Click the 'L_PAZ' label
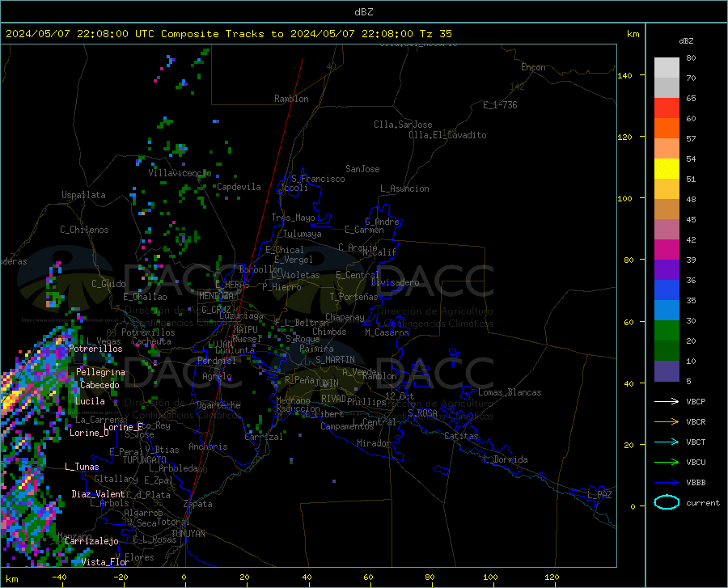This screenshot has width=728, height=588. tap(599, 495)
